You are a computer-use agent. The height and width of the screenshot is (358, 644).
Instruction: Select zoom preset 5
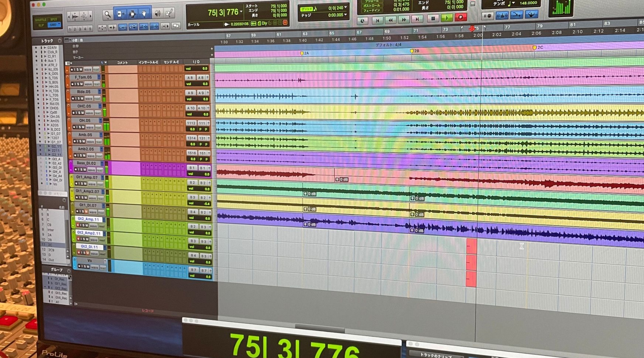(x=90, y=28)
